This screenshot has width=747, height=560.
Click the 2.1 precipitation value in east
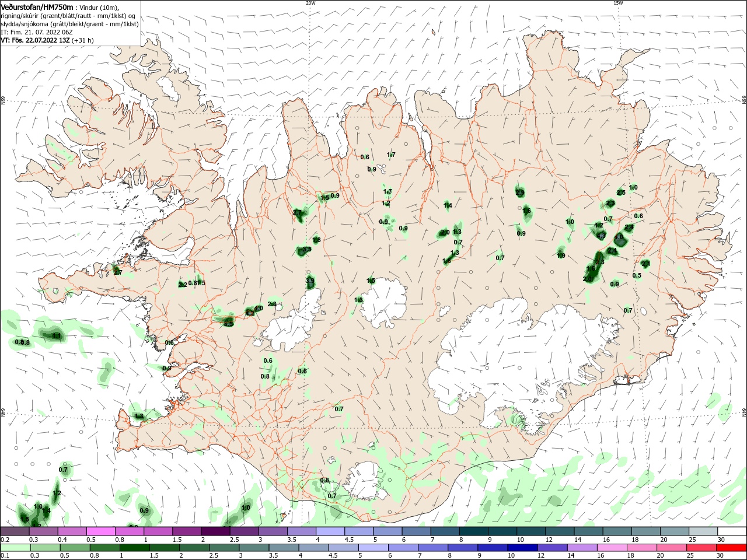tap(645, 264)
